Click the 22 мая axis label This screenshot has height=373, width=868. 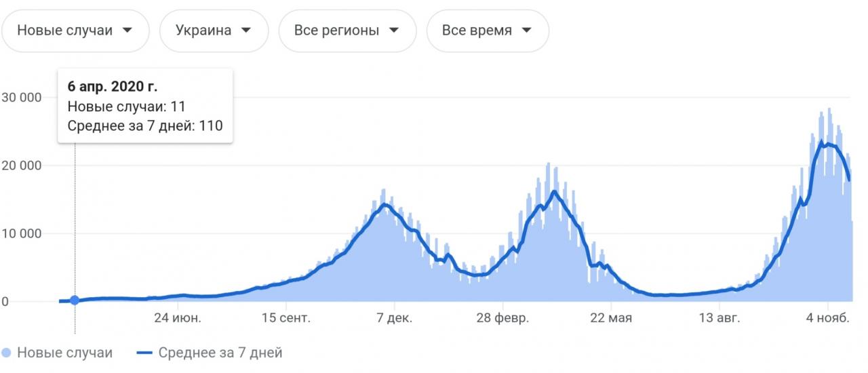point(611,318)
